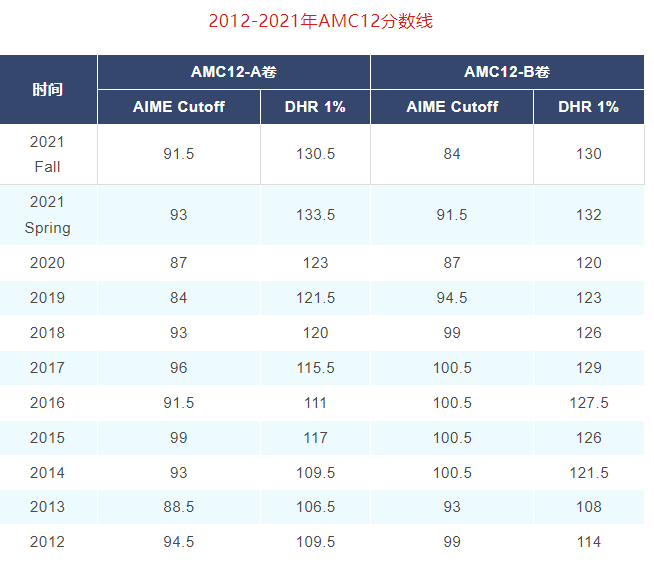Screen dimensions: 654x566
Task: Click the 2012 row label
Action: [48, 542]
